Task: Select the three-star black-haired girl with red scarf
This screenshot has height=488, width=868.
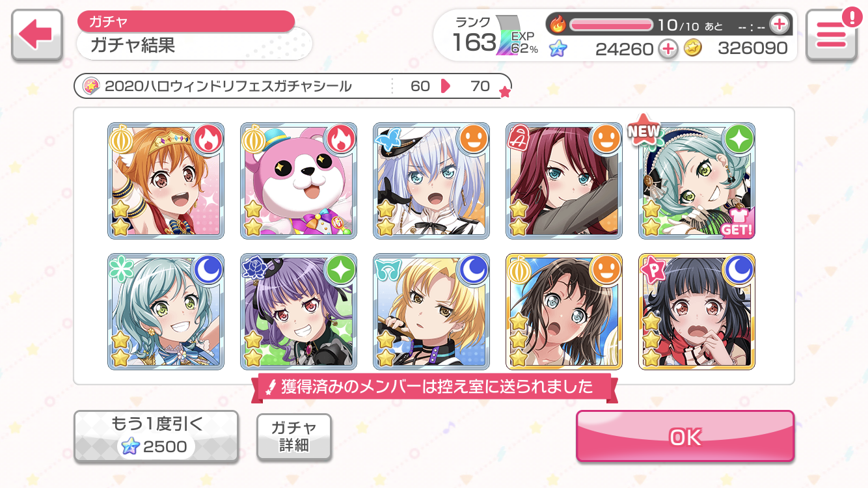Action: coord(697,312)
